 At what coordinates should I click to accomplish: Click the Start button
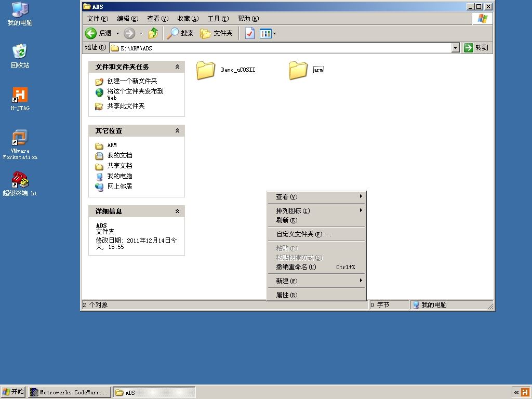click(x=13, y=392)
